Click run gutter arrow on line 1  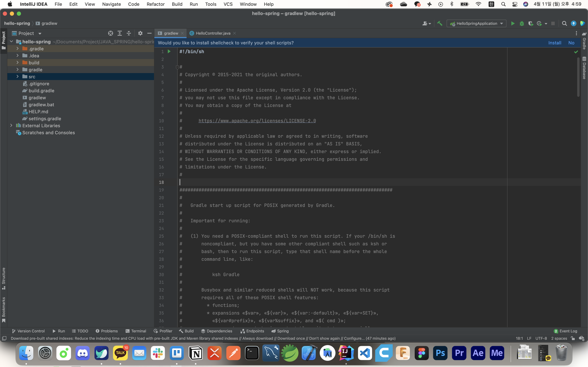(169, 51)
